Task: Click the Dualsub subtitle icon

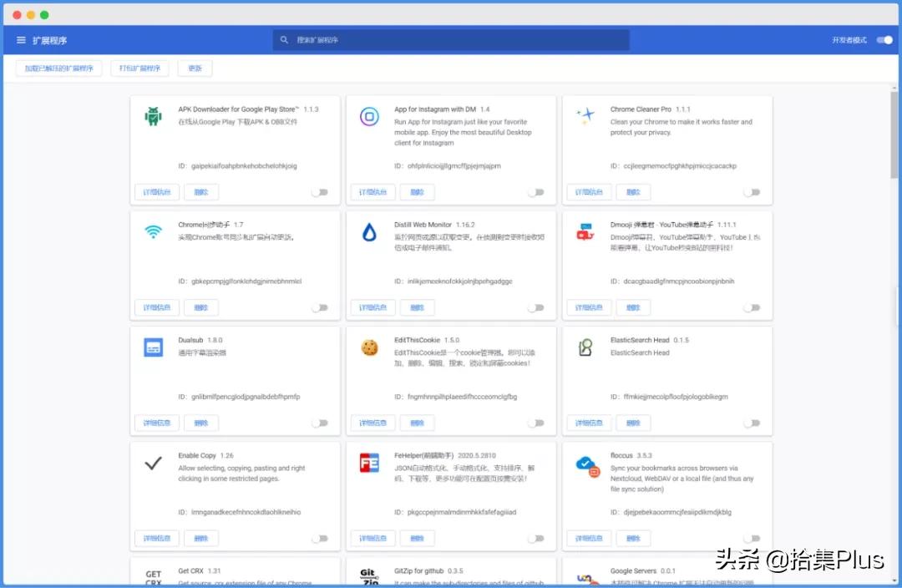Action: 153,347
